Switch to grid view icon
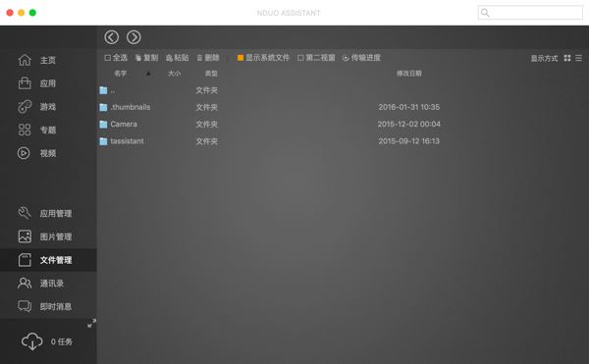The width and height of the screenshot is (589, 364). [x=567, y=58]
